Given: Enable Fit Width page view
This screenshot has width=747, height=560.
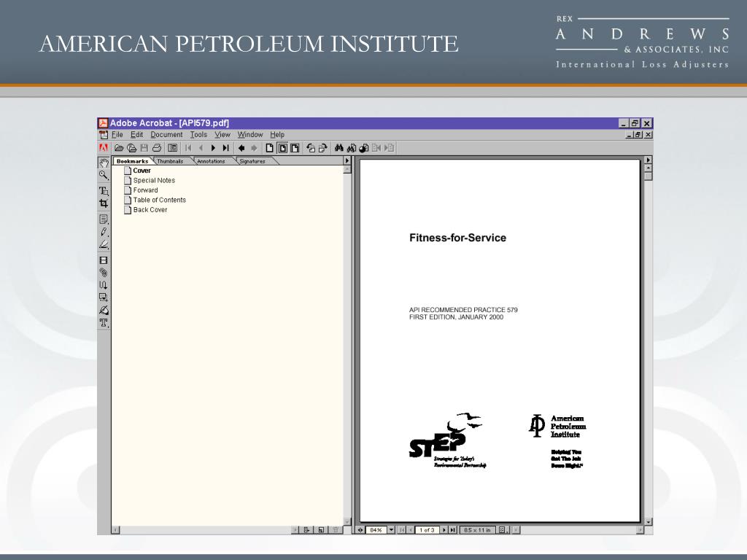Looking at the screenshot, I should (x=295, y=147).
